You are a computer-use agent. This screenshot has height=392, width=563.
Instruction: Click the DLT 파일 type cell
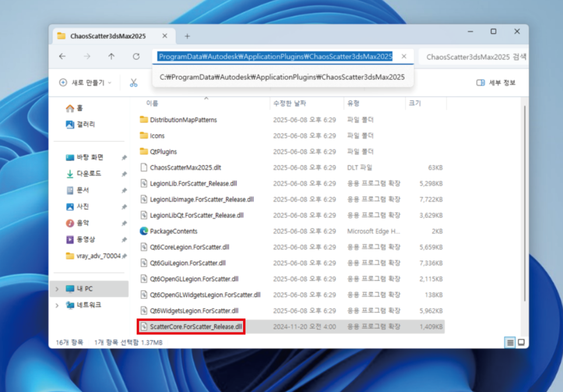pos(360,168)
